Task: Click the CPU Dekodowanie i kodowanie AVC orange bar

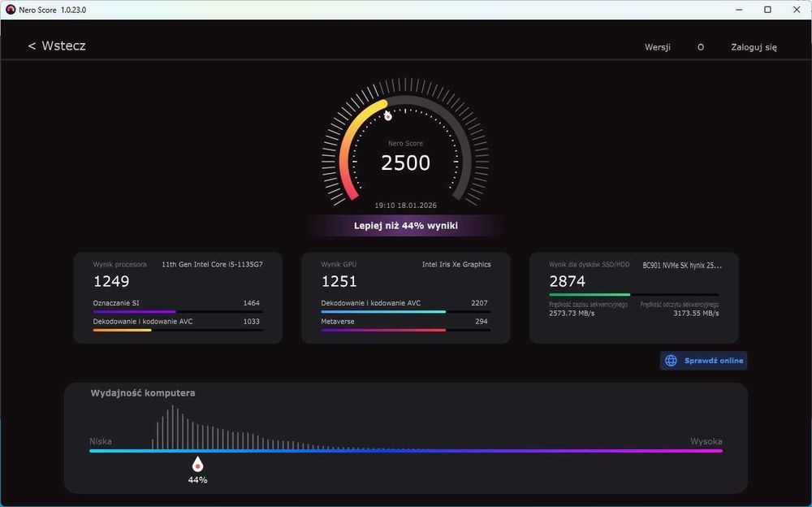Action: click(178, 330)
